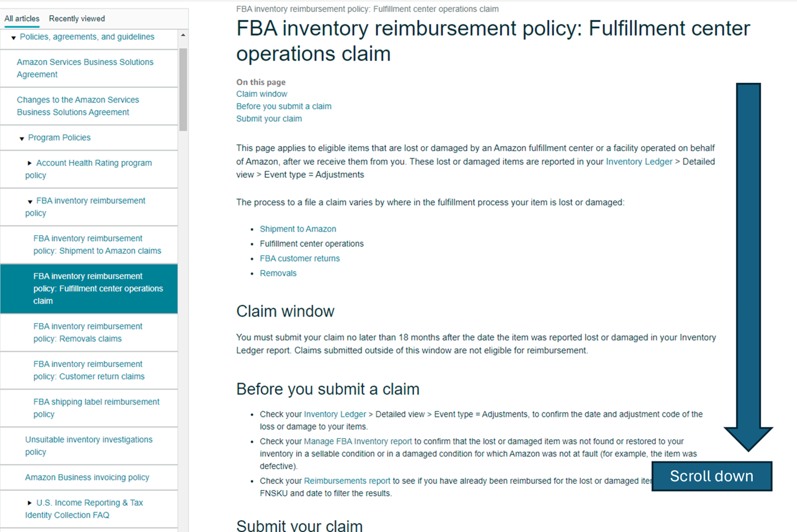Select the Removals claims sidebar article
Image resolution: width=797 pixels, height=532 pixels.
coord(88,333)
